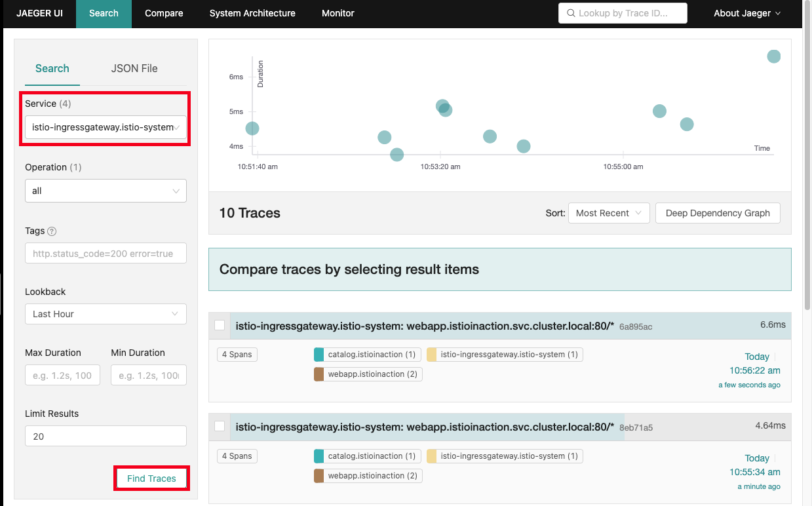812x506 pixels.
Task: Click the Deep Dependency Graph button
Action: pyautogui.click(x=718, y=213)
